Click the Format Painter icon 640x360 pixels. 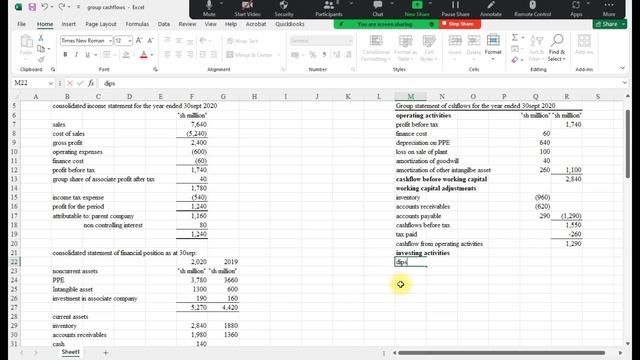tap(41, 60)
